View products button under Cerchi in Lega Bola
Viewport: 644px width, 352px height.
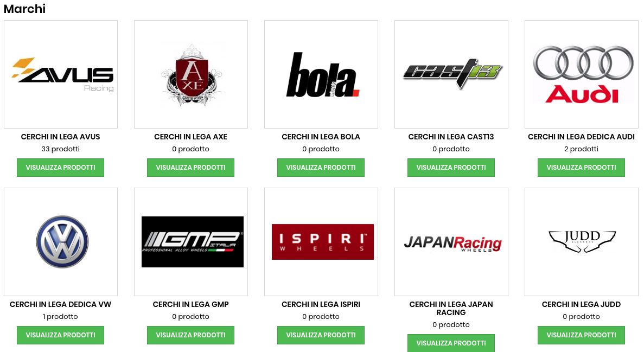[321, 168]
